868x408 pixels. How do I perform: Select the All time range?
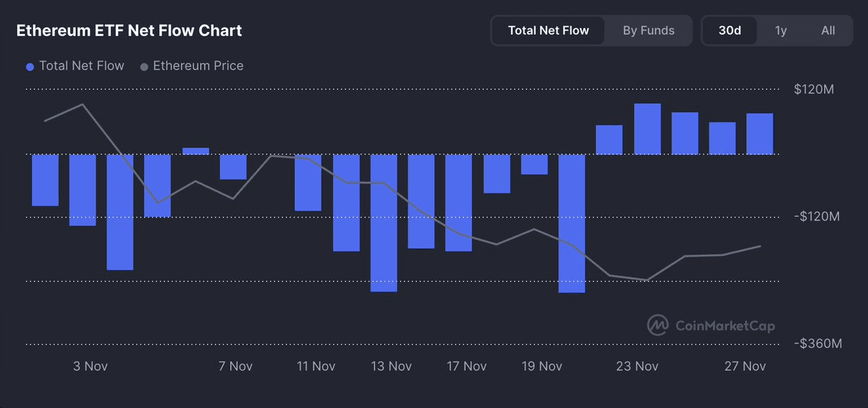[x=827, y=30]
